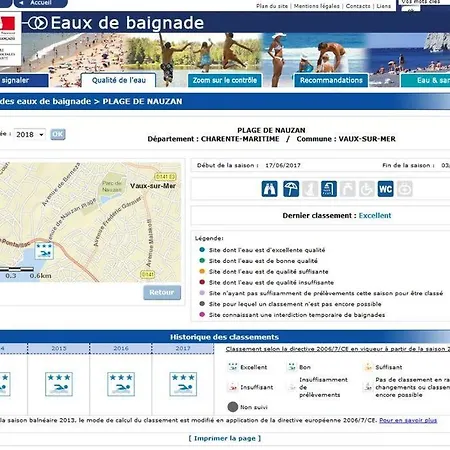Click the shower facility icon
The width and height of the screenshot is (450, 450).
pos(329,189)
